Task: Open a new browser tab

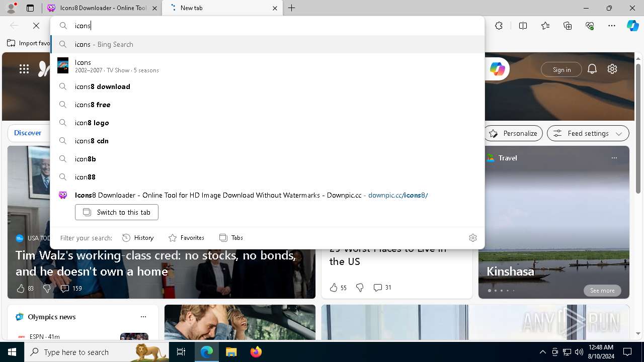Action: [x=291, y=8]
